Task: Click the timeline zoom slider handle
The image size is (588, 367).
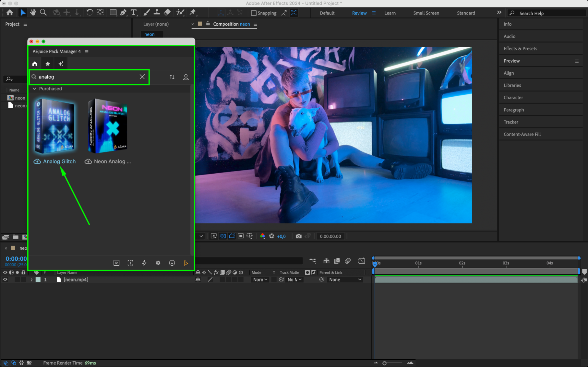Action: [384, 363]
